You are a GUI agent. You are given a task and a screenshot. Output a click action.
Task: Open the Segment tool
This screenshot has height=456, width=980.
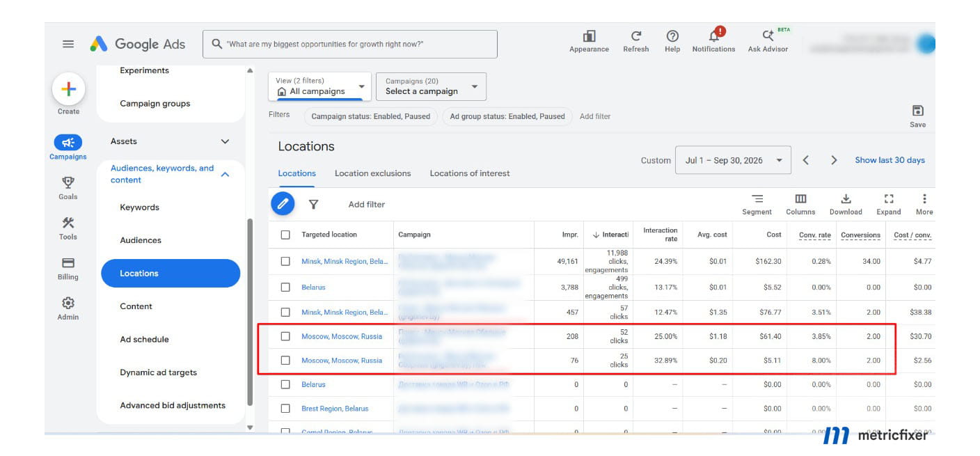tap(757, 205)
